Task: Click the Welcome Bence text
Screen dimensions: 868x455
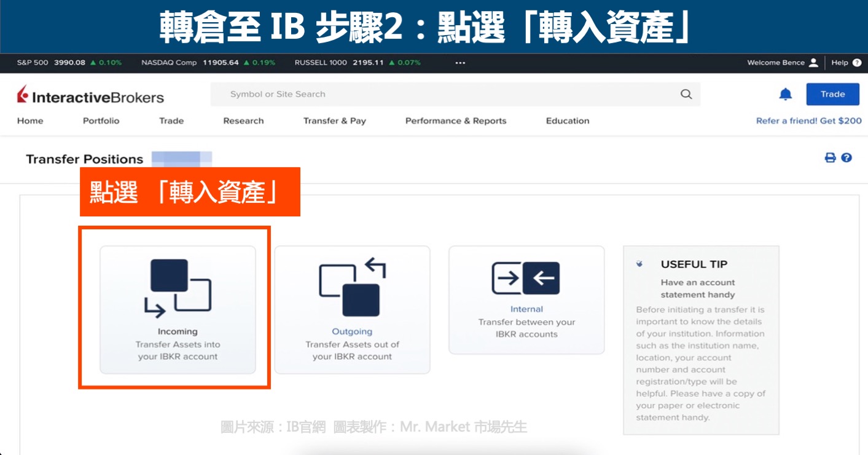Action: (x=776, y=63)
